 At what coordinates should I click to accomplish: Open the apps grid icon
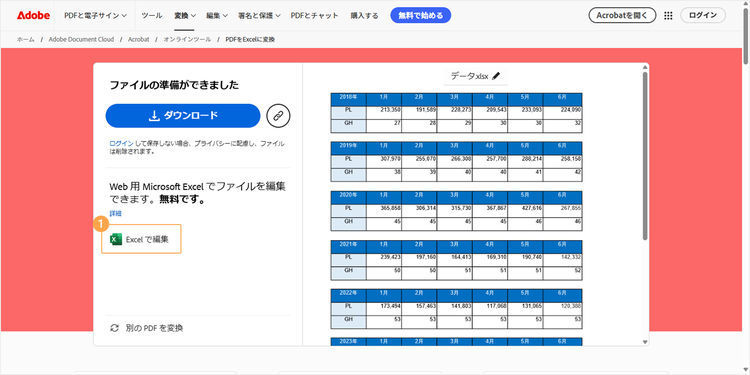(x=668, y=15)
